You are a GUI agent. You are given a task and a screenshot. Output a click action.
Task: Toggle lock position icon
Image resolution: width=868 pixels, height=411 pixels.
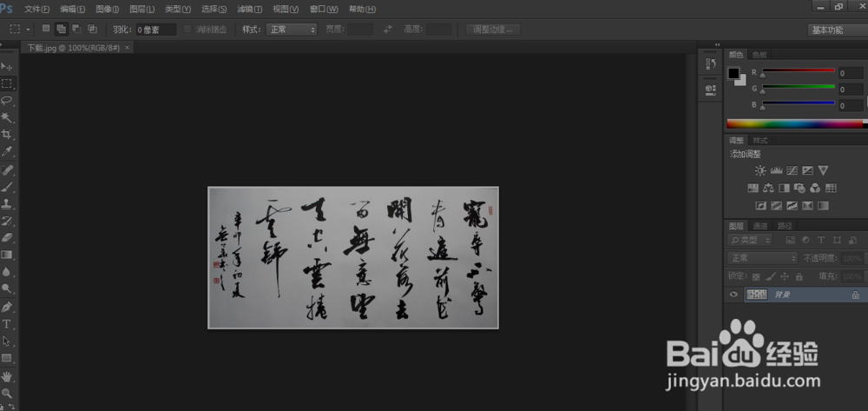(785, 276)
